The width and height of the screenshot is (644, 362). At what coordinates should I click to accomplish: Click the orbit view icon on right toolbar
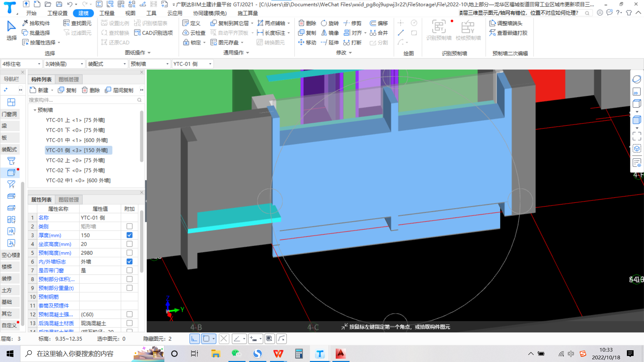[x=637, y=79]
